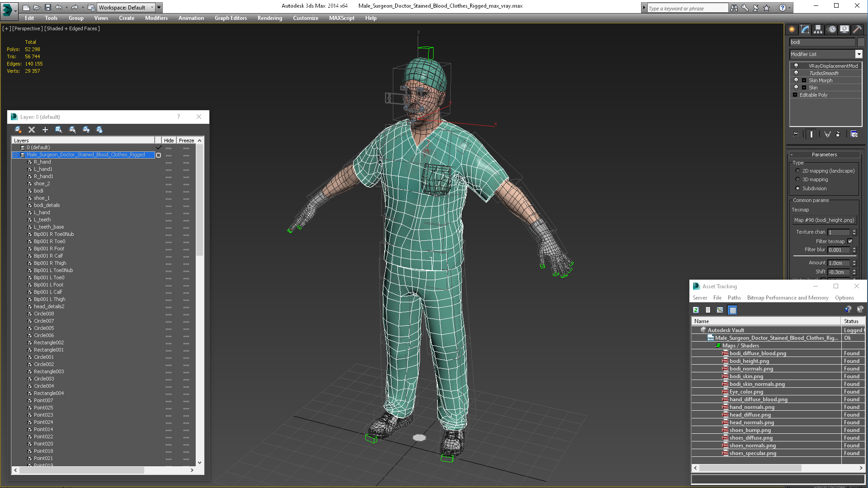Click Configure Modifier Sets icon
Viewport: 868px width, 488px height.
[854, 134]
